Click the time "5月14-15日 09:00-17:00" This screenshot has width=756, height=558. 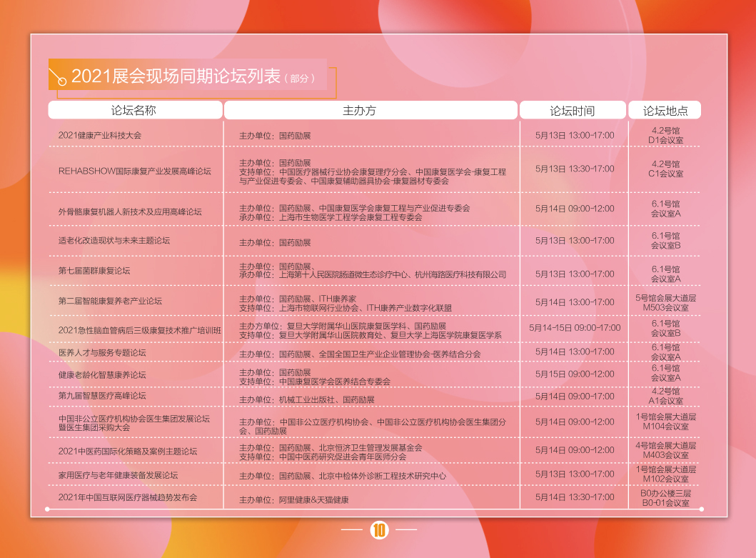point(575,328)
